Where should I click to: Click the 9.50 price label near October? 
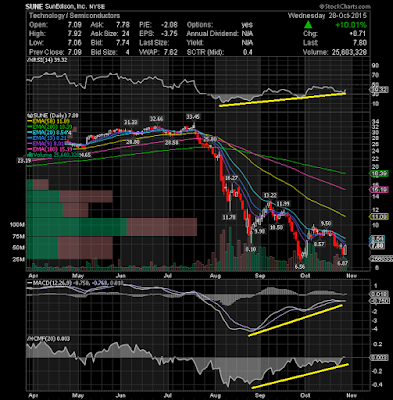pos(326,223)
